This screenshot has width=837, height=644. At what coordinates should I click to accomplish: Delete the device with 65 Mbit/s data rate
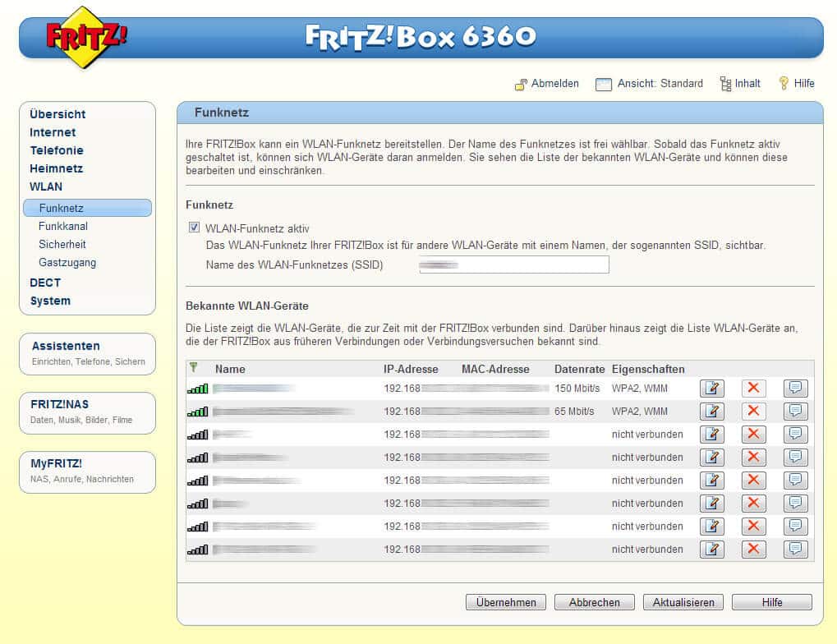tap(753, 412)
